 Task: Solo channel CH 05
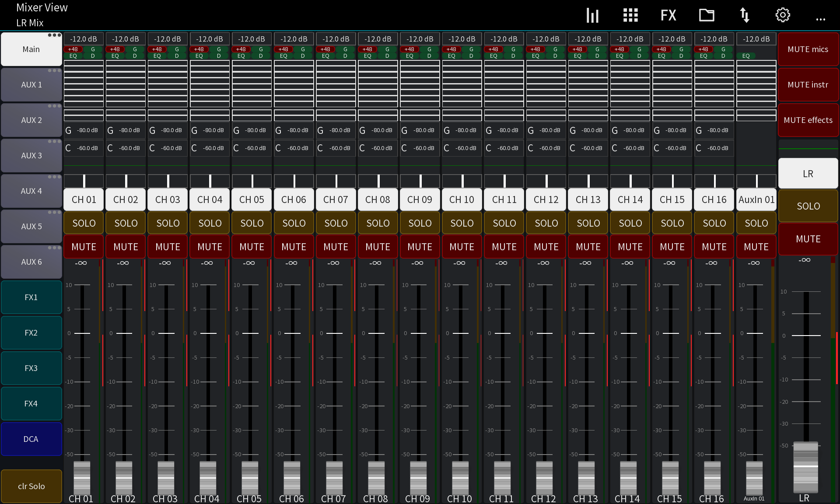(x=252, y=223)
